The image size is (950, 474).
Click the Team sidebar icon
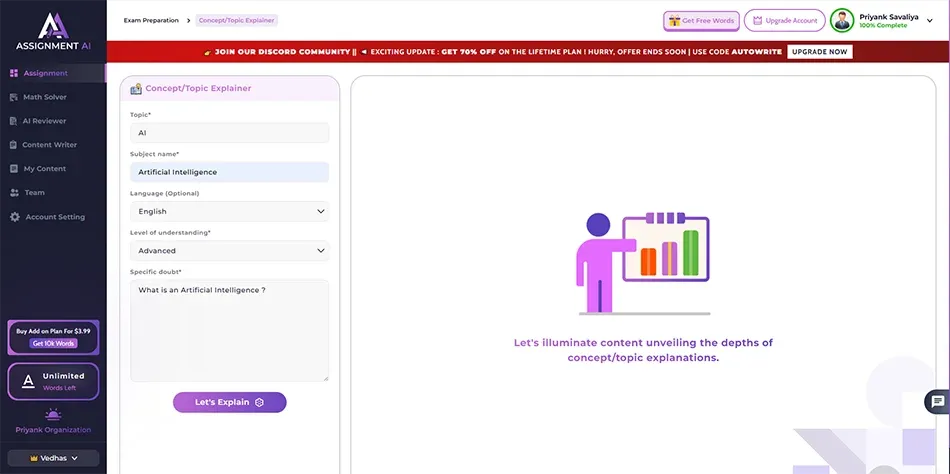(x=14, y=193)
